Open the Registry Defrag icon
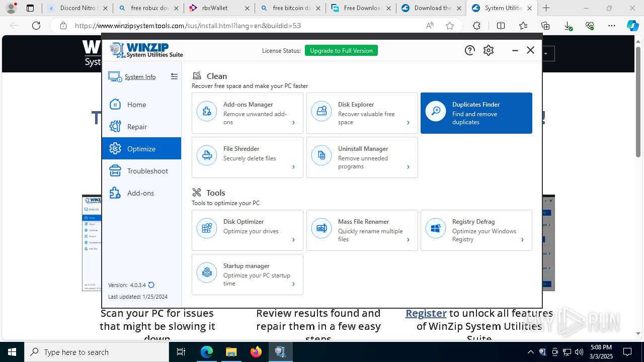Screen dimensions: 644x362 tap(436, 228)
